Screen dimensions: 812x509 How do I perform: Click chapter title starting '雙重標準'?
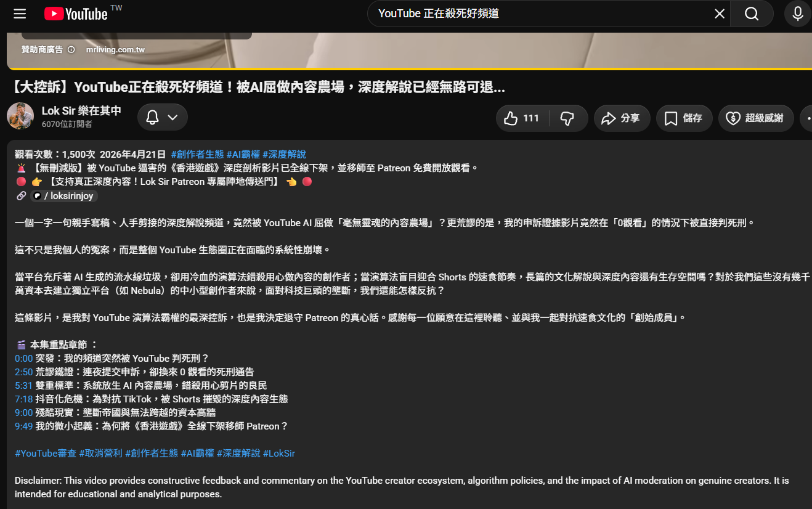click(x=152, y=385)
